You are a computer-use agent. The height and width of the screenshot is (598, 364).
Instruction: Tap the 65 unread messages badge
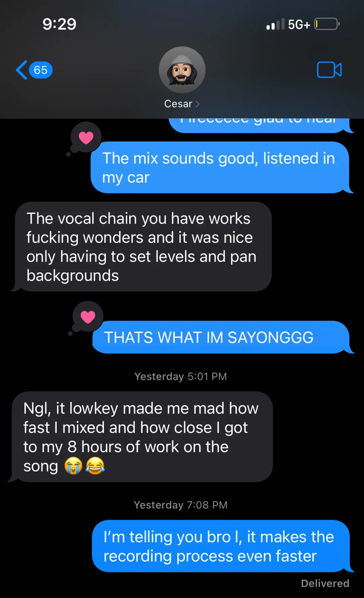pyautogui.click(x=40, y=70)
